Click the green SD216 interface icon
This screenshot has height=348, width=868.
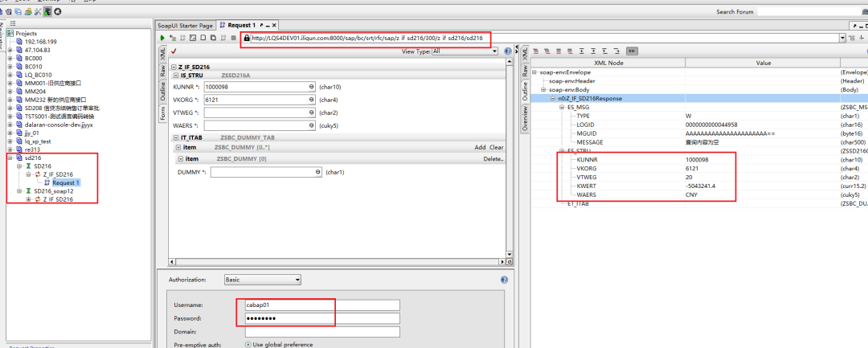click(x=29, y=166)
